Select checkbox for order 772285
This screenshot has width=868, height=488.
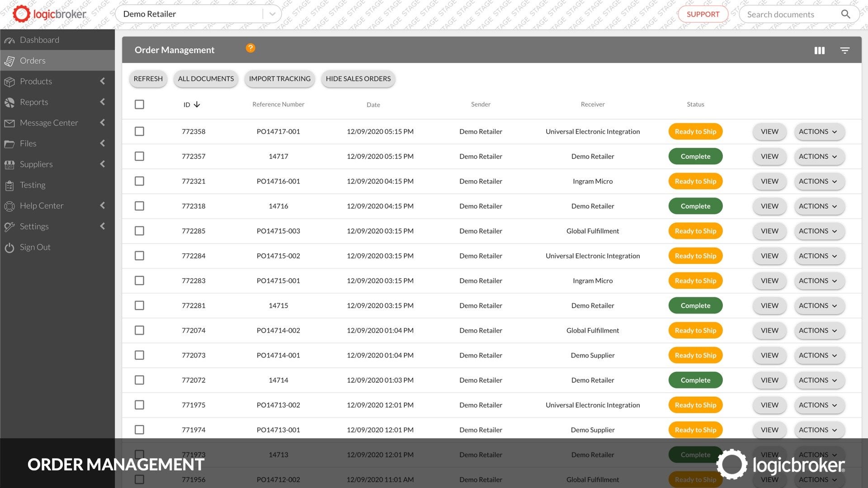click(x=139, y=231)
